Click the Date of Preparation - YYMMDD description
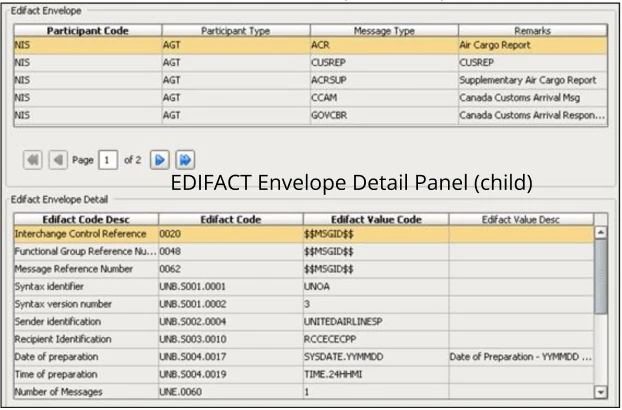This screenshot has height=410, width=622. click(x=521, y=357)
